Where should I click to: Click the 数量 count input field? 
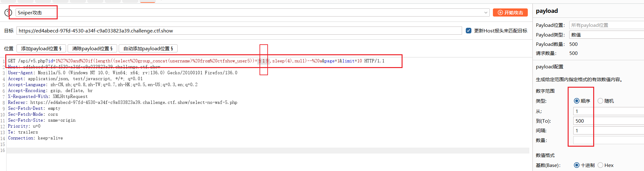click(608, 140)
